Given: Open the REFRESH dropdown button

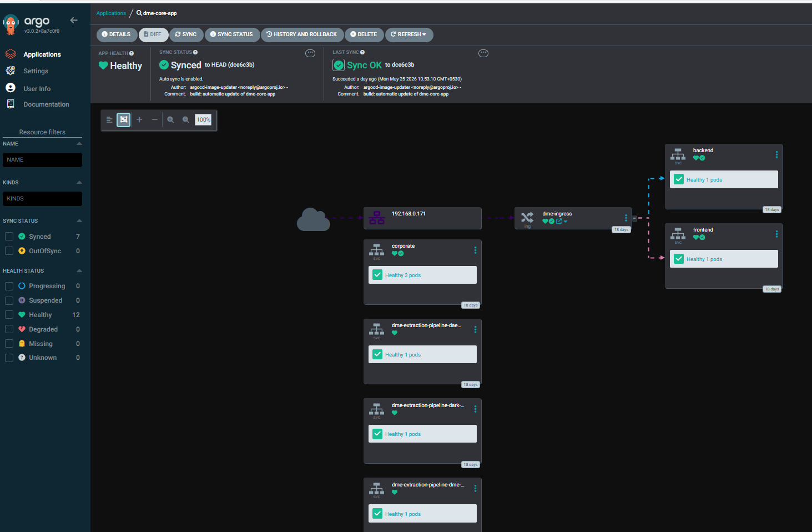Looking at the screenshot, I should coord(409,34).
